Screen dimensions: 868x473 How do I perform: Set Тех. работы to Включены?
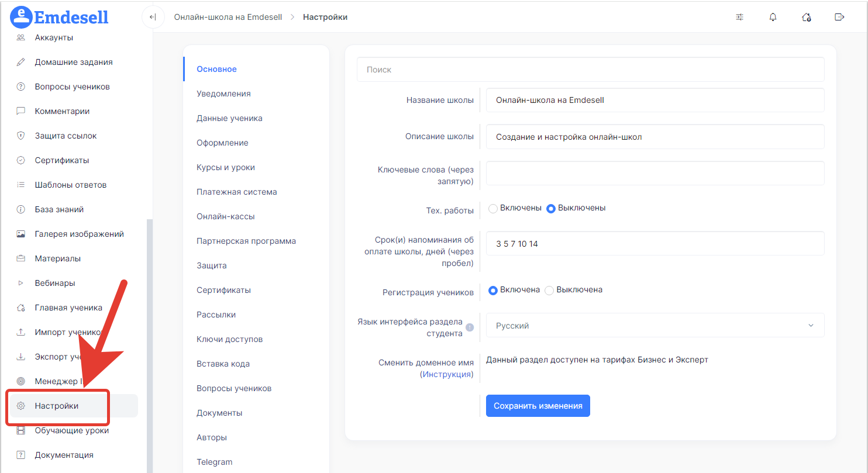(x=492, y=209)
